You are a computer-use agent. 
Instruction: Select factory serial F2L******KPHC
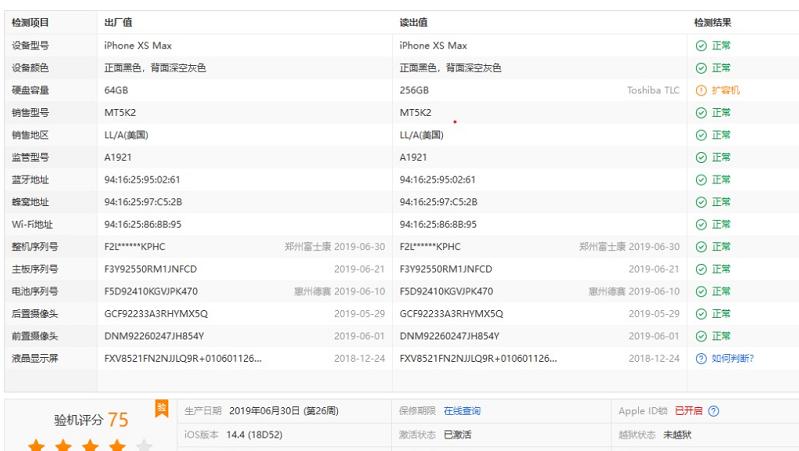click(x=135, y=247)
